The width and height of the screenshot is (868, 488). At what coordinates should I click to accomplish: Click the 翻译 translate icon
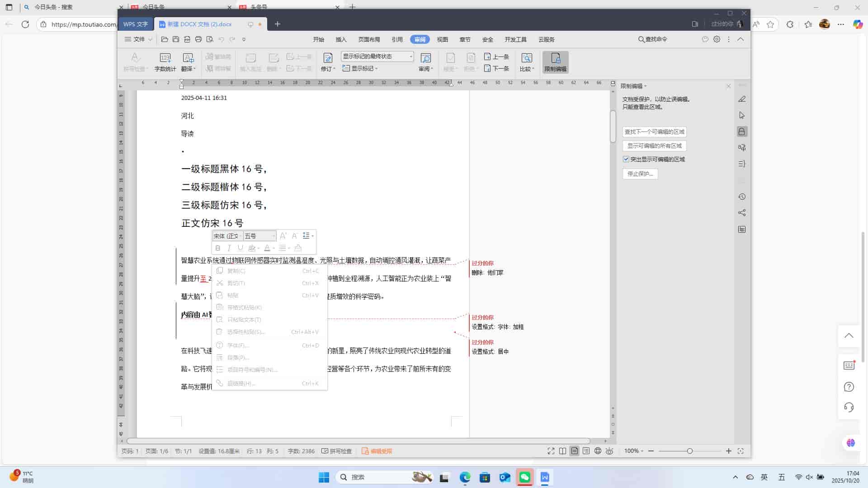point(188,62)
